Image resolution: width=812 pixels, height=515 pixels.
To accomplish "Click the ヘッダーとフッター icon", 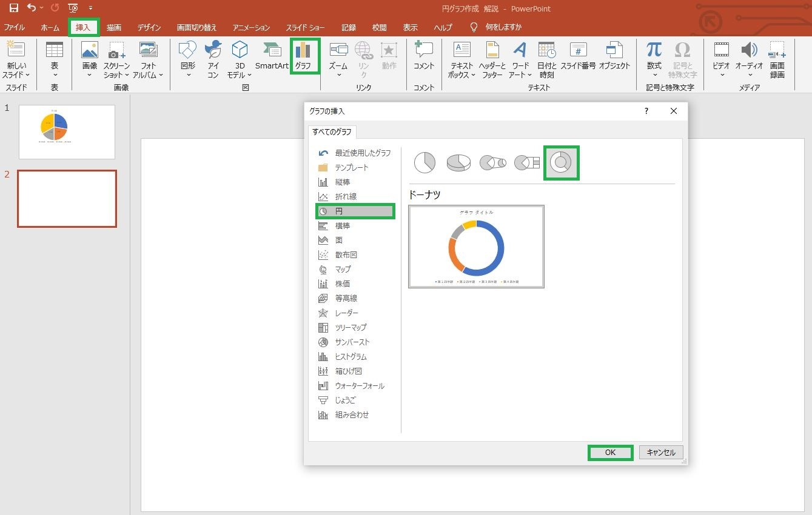I will coord(492,50).
